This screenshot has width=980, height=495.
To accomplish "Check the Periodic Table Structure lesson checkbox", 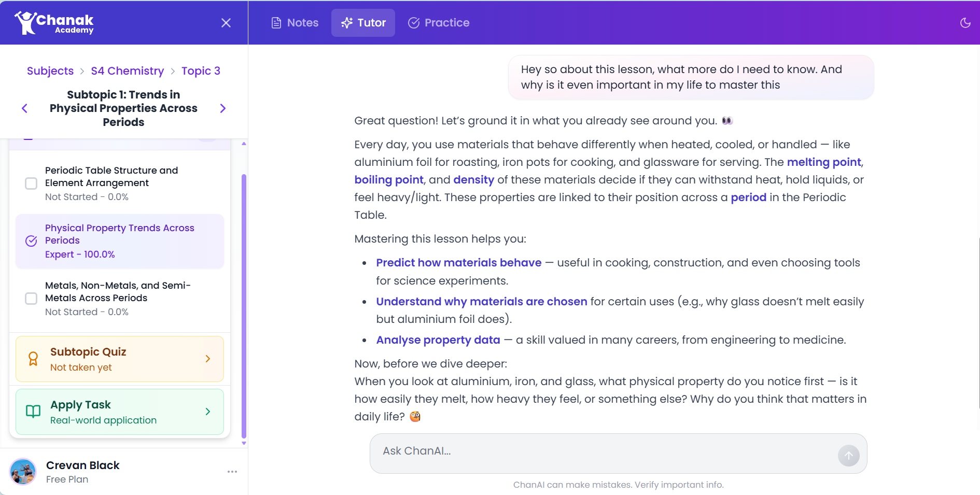I will (31, 183).
